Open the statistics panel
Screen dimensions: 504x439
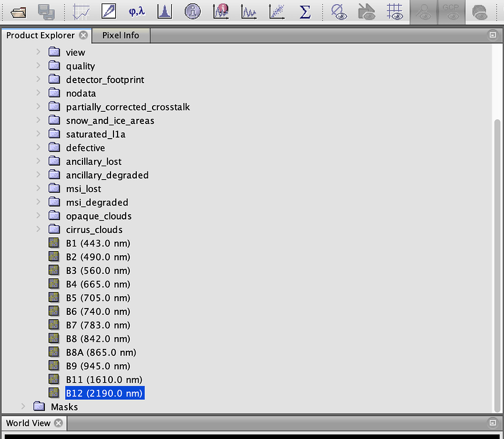pos(305,11)
